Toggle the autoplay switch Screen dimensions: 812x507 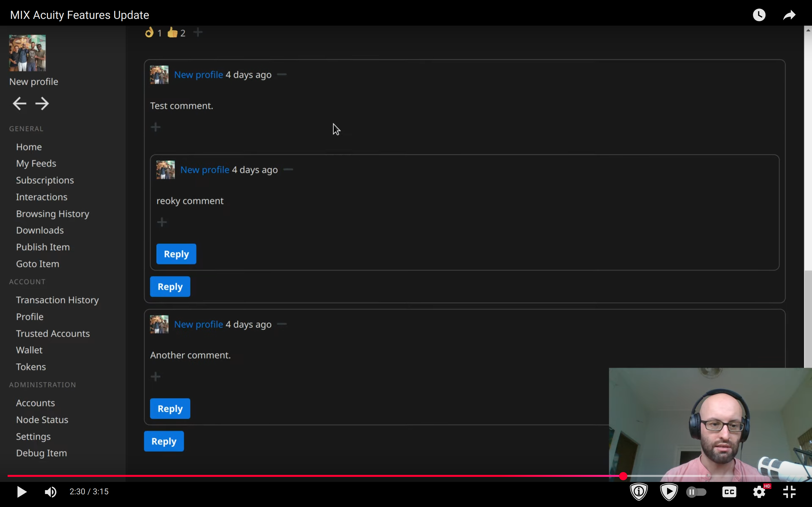(696, 492)
